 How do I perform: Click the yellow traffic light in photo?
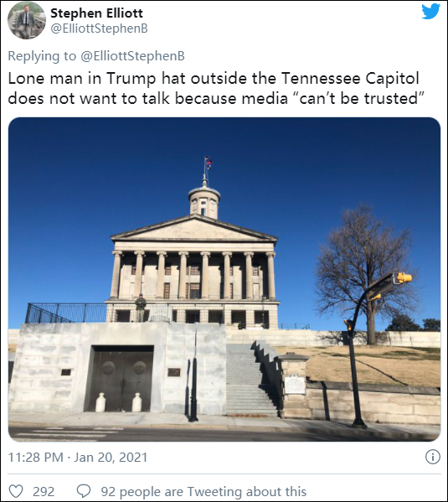403,277
